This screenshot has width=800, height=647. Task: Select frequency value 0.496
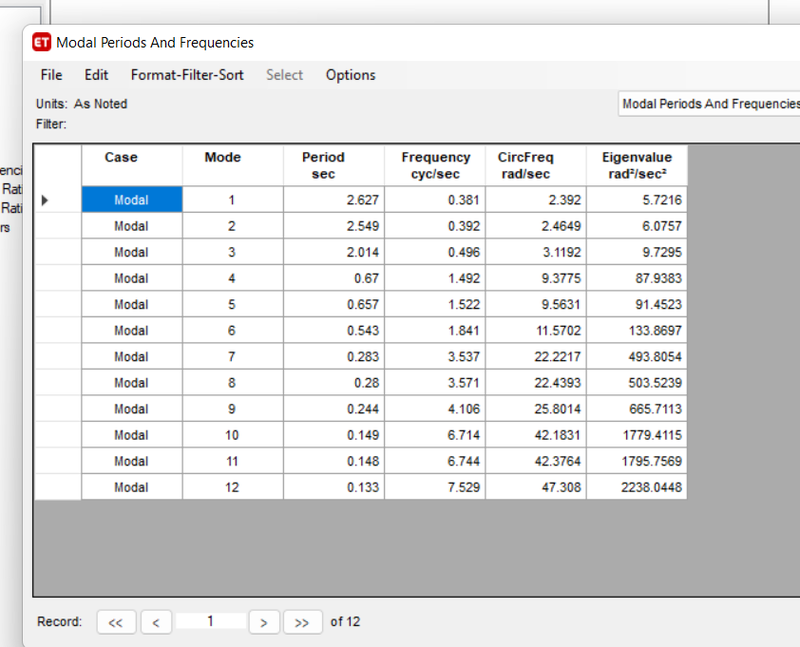(x=435, y=252)
